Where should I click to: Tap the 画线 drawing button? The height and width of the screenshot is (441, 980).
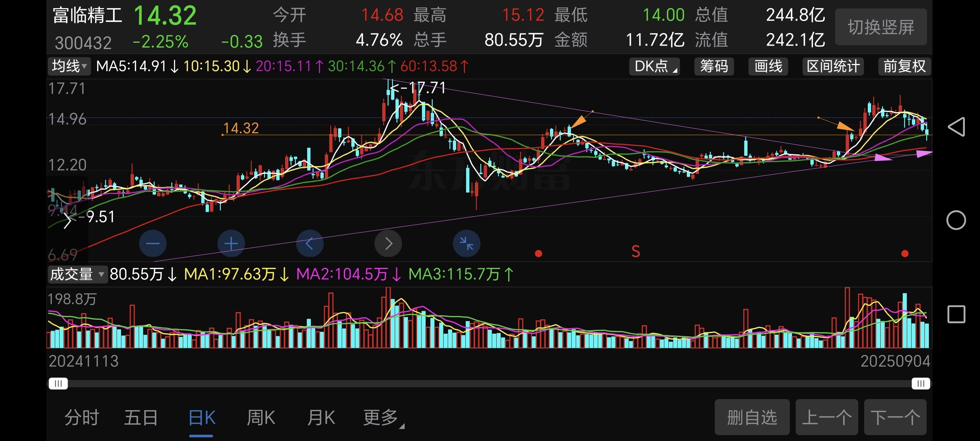click(x=768, y=66)
